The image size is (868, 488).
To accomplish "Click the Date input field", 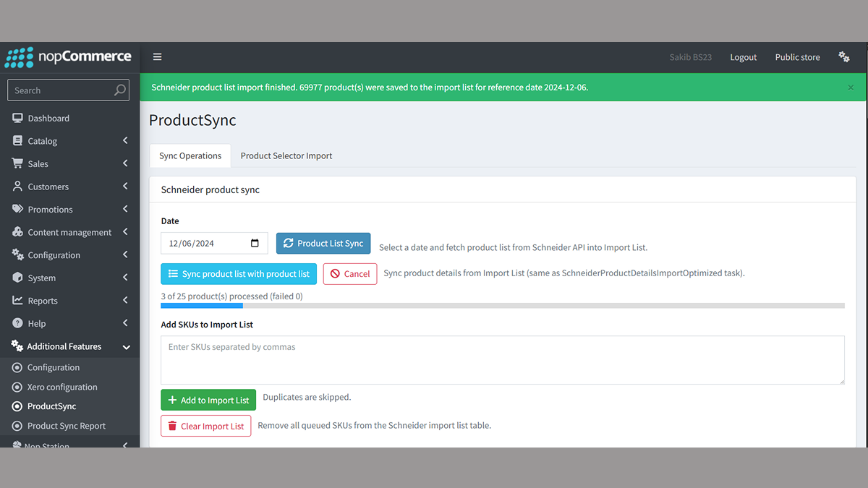I will [x=214, y=243].
